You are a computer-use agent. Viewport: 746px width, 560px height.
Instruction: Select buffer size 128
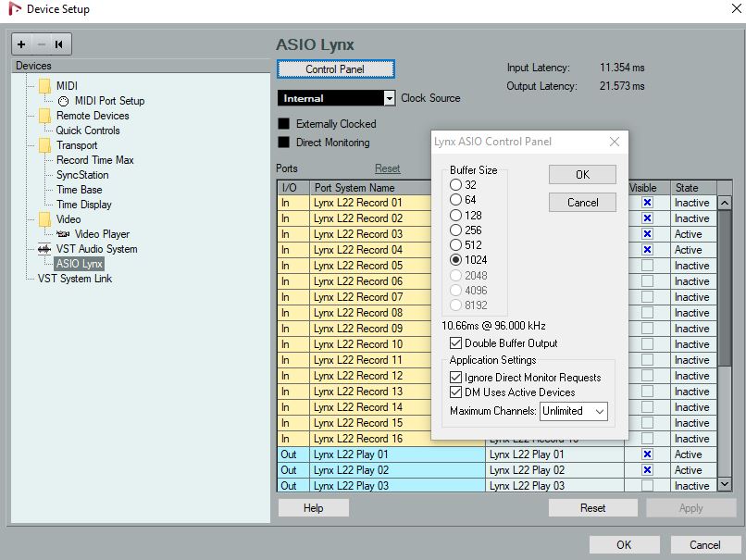(x=455, y=215)
